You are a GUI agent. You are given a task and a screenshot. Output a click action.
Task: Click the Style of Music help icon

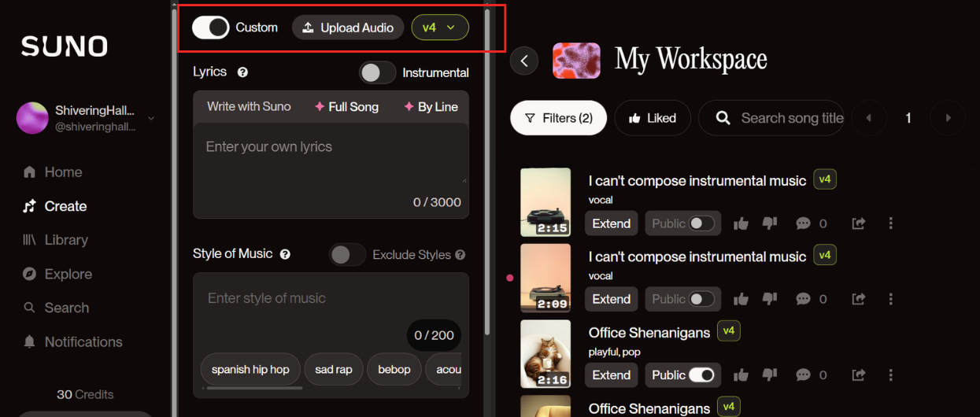point(285,254)
